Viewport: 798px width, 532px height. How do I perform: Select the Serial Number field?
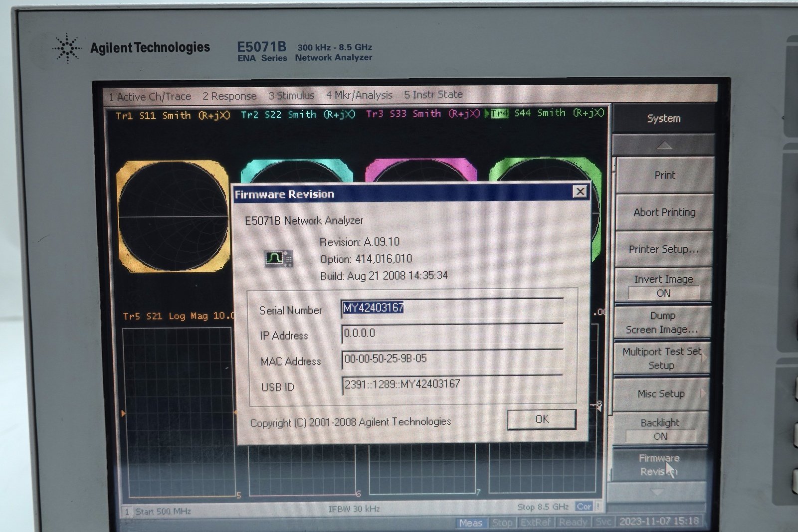pyautogui.click(x=452, y=309)
